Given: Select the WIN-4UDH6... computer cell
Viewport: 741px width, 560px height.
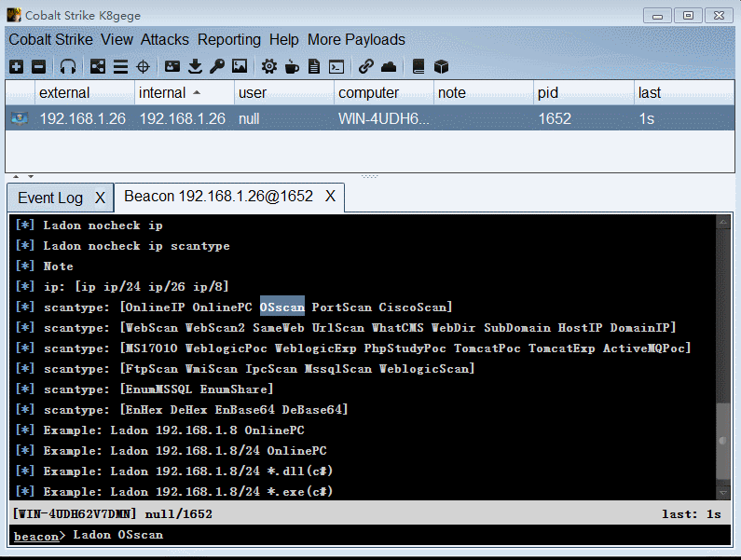Looking at the screenshot, I should 384,118.
